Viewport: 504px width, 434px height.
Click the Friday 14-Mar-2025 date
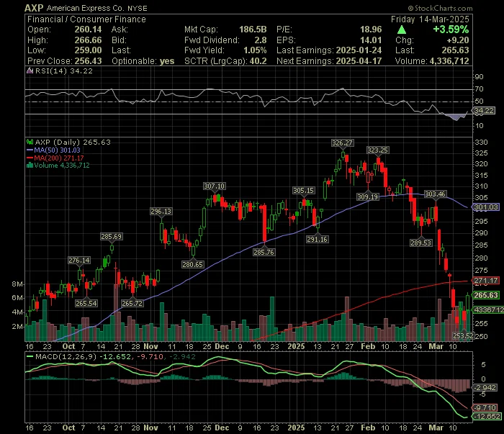click(430, 19)
